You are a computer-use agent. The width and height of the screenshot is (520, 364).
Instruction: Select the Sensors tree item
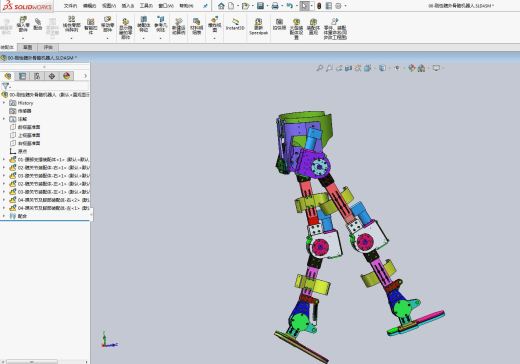click(x=20, y=111)
